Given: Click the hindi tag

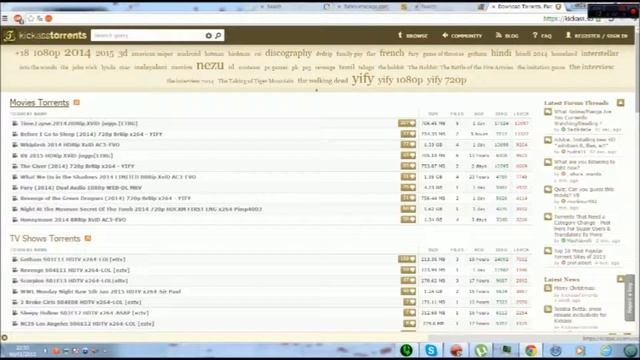Looking at the screenshot, I should (x=501, y=53).
